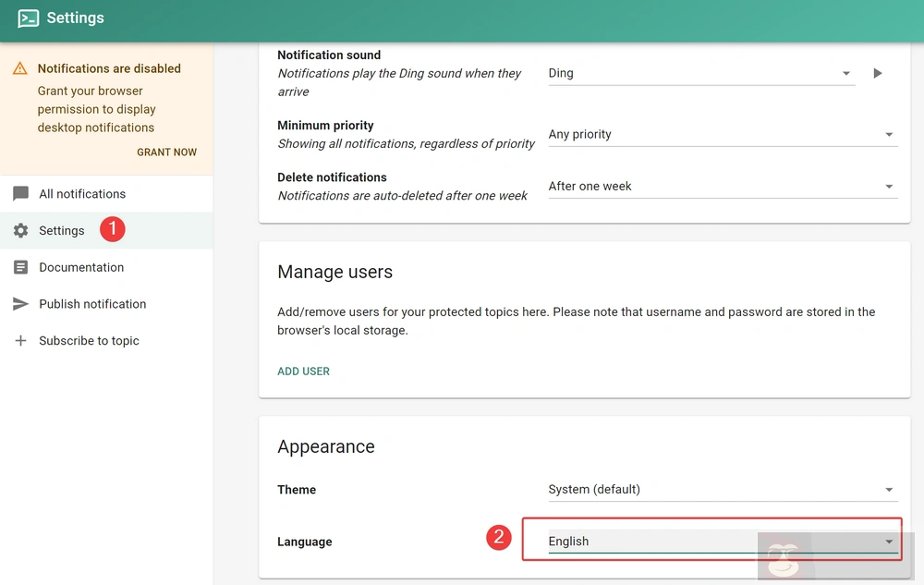Click the Settings gear icon in sidebar

tap(20, 231)
